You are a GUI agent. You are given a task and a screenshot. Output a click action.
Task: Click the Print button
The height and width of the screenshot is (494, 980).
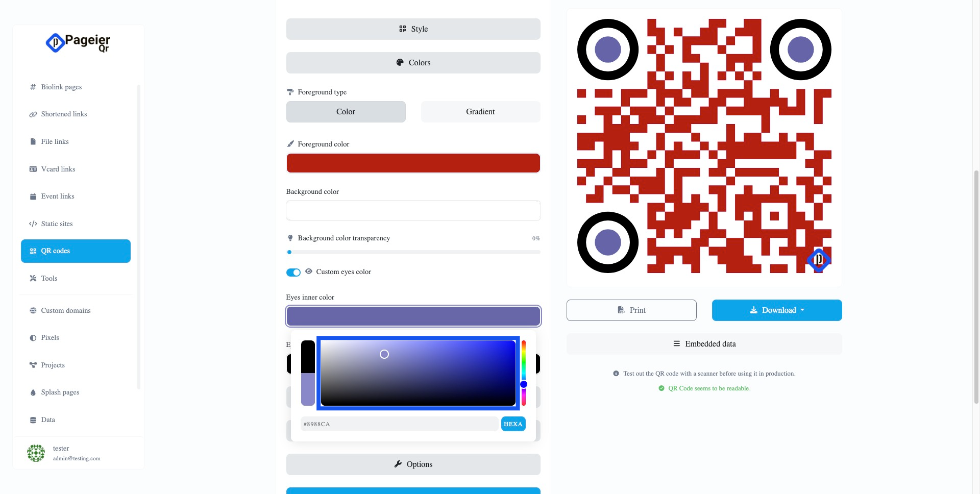point(631,310)
